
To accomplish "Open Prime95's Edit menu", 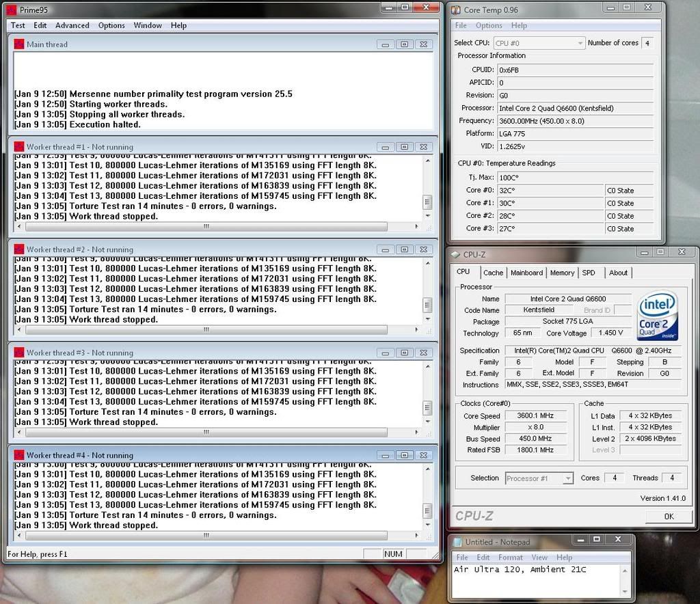I will click(40, 25).
